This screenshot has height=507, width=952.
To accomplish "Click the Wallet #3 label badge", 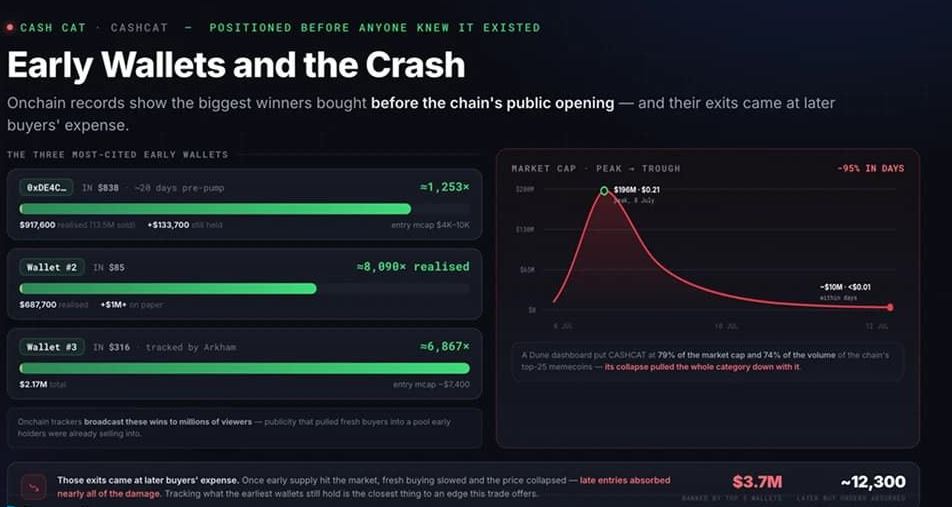I will [52, 347].
